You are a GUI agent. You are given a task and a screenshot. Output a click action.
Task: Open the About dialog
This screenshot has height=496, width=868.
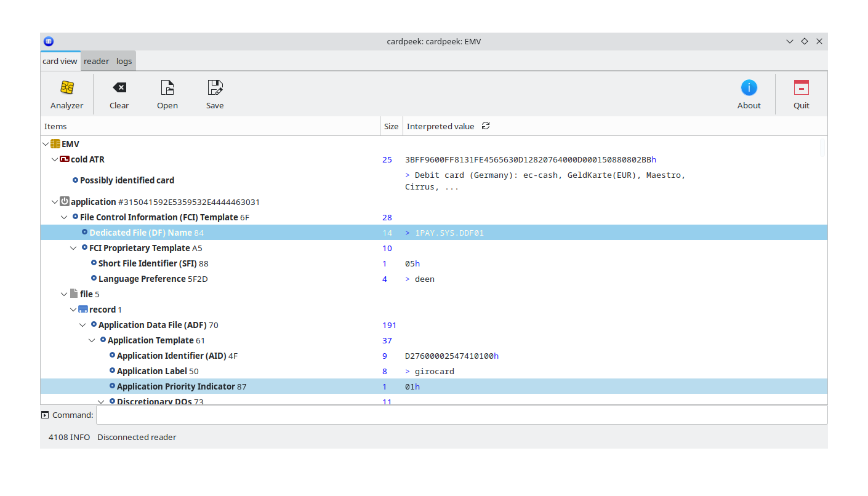click(749, 92)
